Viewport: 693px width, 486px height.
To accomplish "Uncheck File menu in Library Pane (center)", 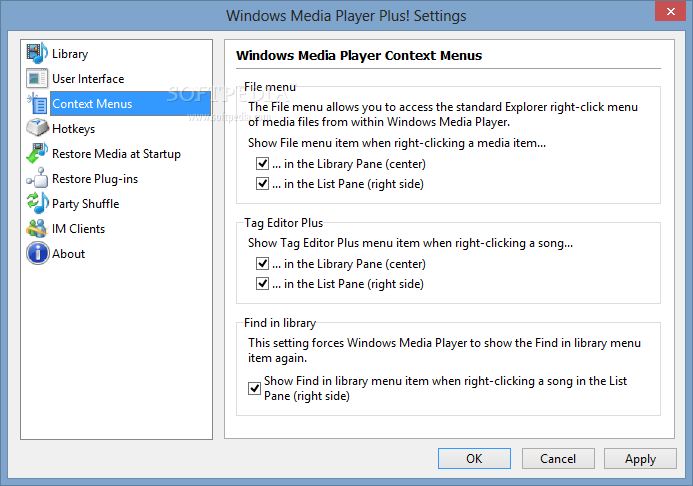I will coord(263,163).
